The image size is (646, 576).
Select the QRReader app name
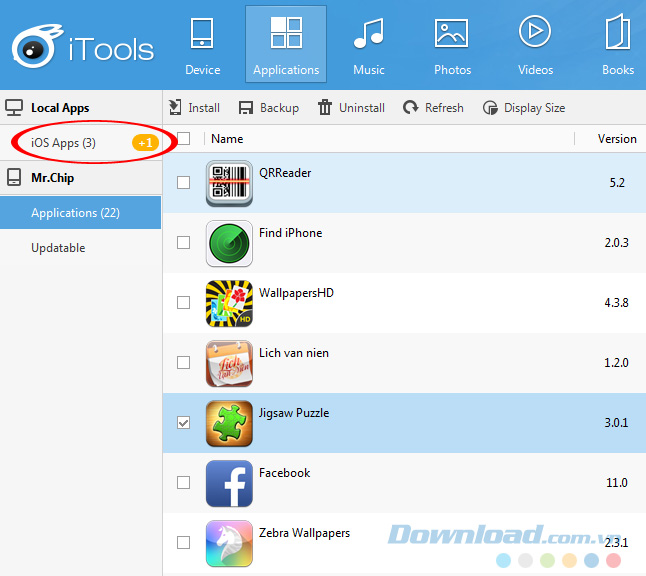coord(285,173)
